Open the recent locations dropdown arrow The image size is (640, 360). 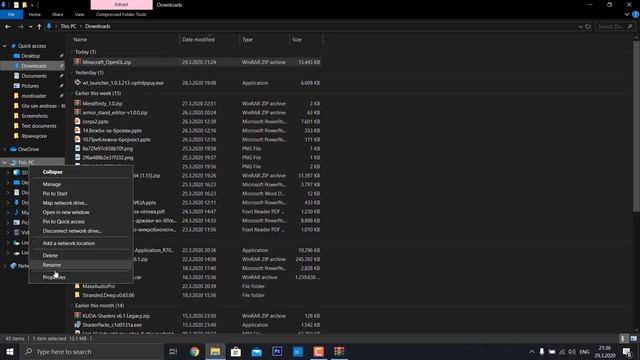click(x=31, y=27)
